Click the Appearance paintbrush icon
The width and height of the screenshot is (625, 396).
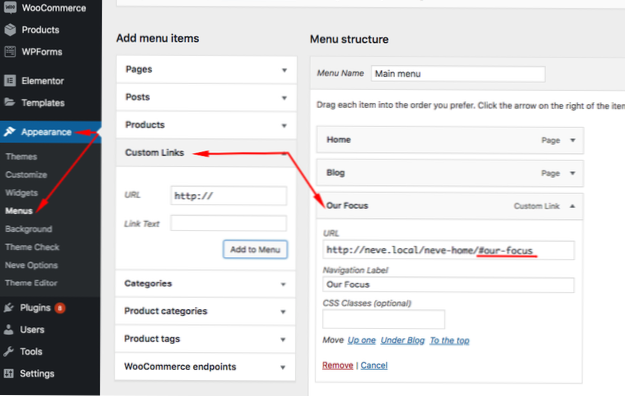click(x=10, y=132)
